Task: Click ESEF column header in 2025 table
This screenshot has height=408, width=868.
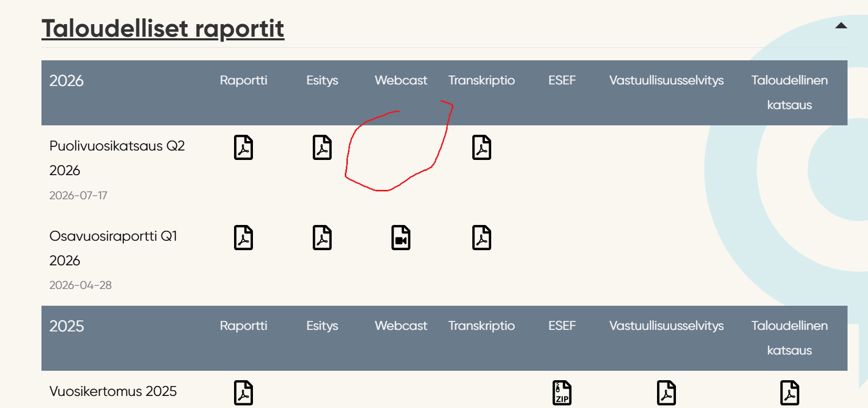Action: click(562, 326)
